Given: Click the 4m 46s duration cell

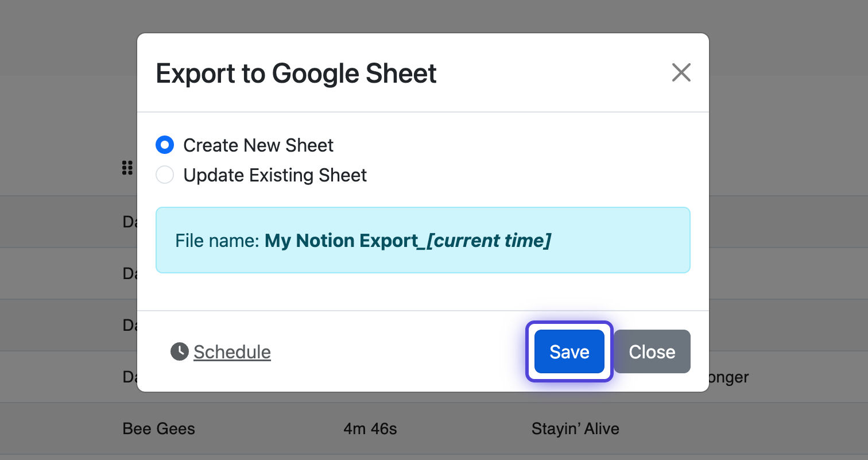Looking at the screenshot, I should tap(370, 428).
